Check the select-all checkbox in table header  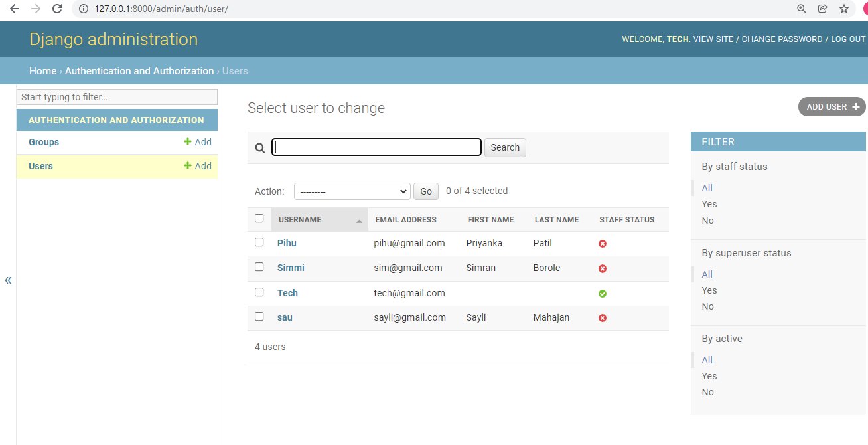[x=259, y=218]
